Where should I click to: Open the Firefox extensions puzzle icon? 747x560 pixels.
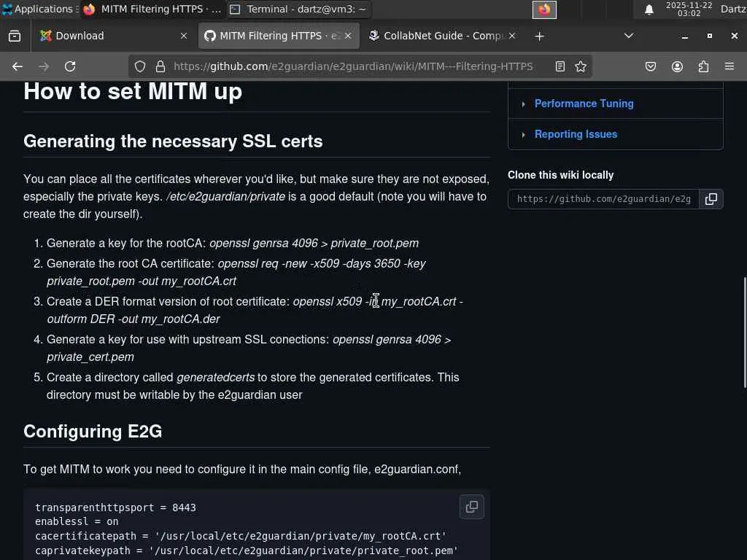click(703, 66)
